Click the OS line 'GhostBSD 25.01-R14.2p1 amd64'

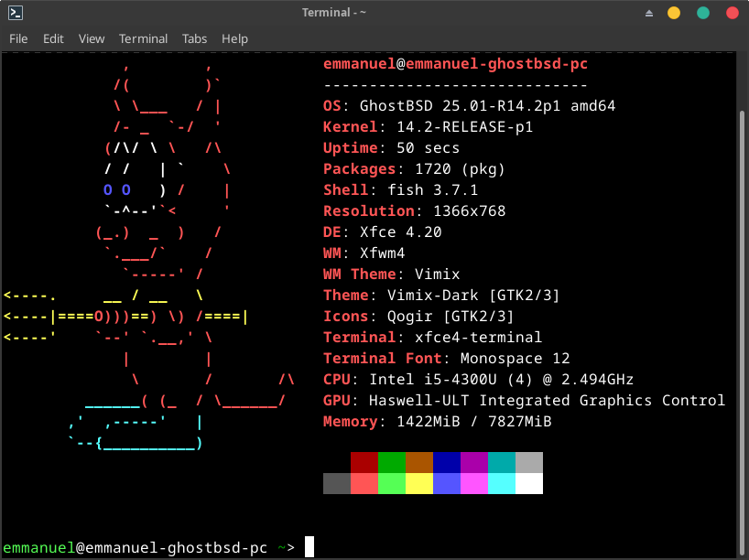point(487,105)
